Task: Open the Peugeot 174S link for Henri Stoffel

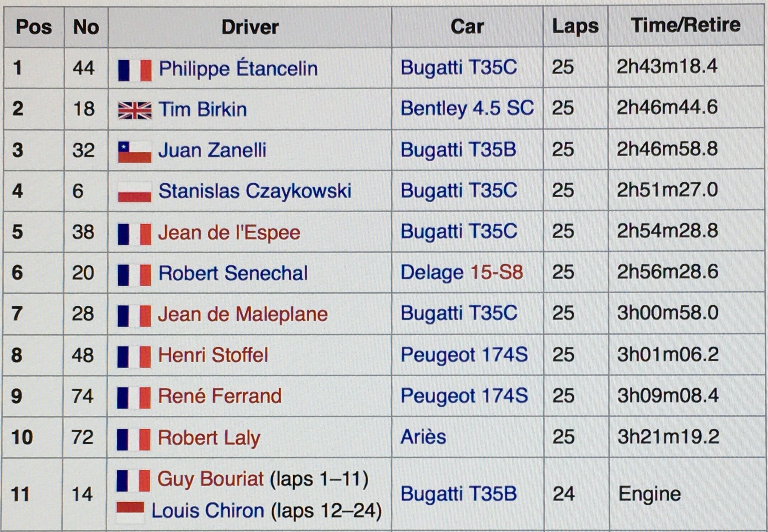Action: pyautogui.click(x=464, y=355)
